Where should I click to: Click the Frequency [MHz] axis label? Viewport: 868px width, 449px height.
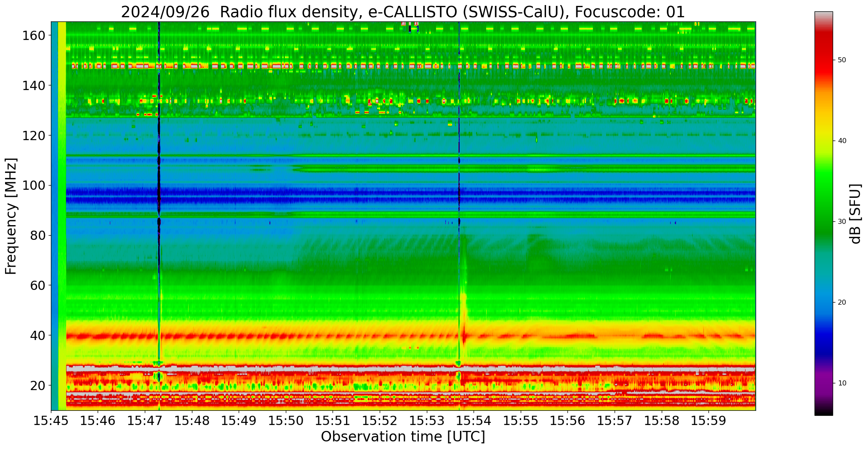pyautogui.click(x=11, y=216)
